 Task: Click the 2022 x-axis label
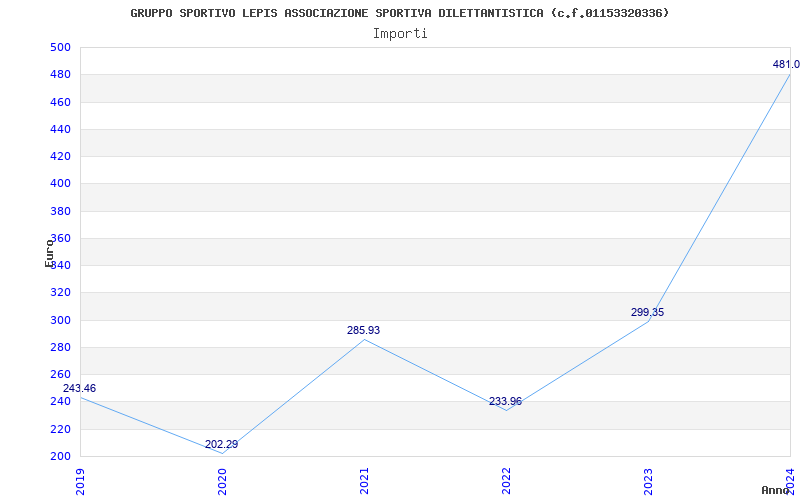pyautogui.click(x=506, y=481)
